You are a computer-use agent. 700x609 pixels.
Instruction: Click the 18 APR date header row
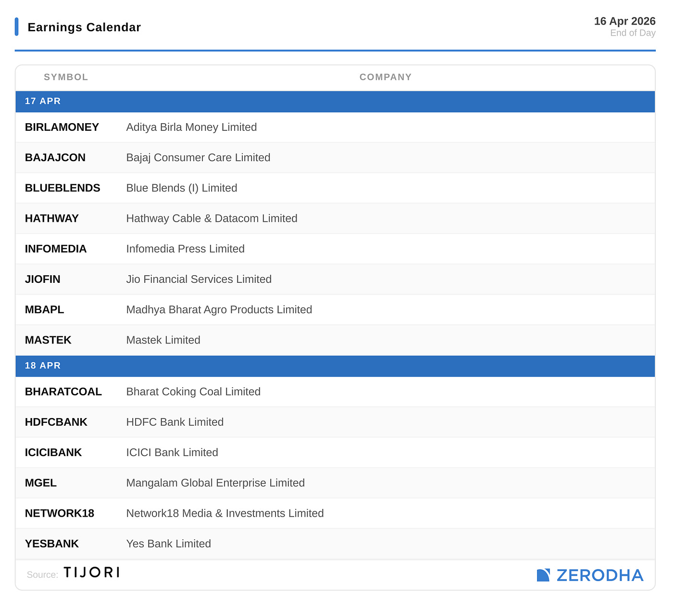335,366
